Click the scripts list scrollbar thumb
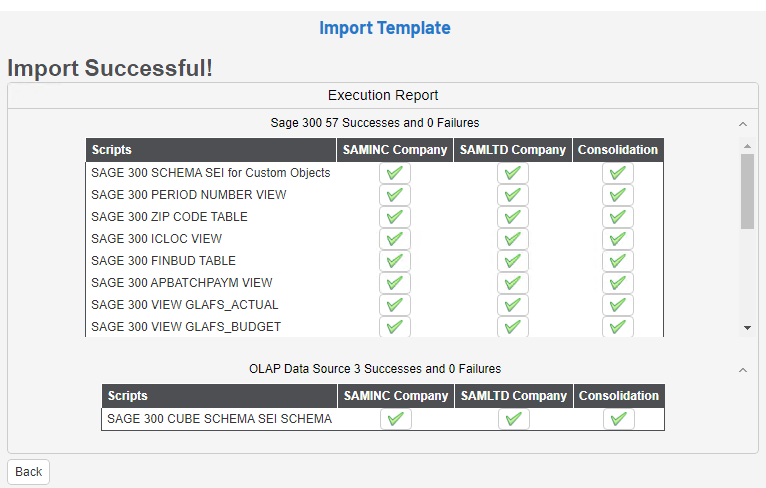 pos(747,190)
